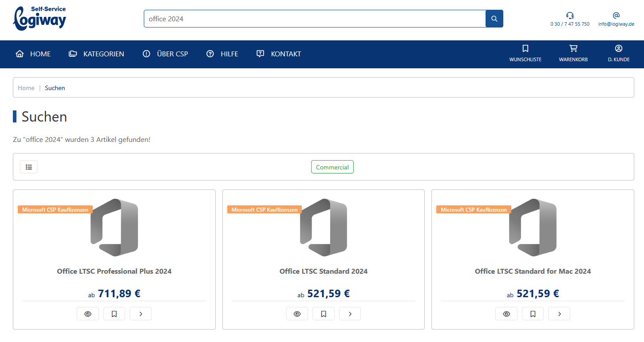Click the info@logiway.de email icon
The height and width of the screenshot is (342, 644).
(616, 16)
